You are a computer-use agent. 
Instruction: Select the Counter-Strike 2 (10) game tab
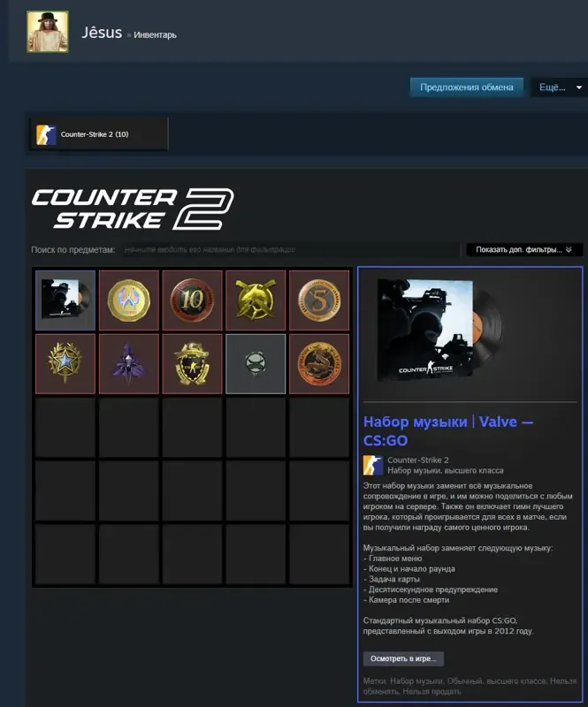click(99, 134)
